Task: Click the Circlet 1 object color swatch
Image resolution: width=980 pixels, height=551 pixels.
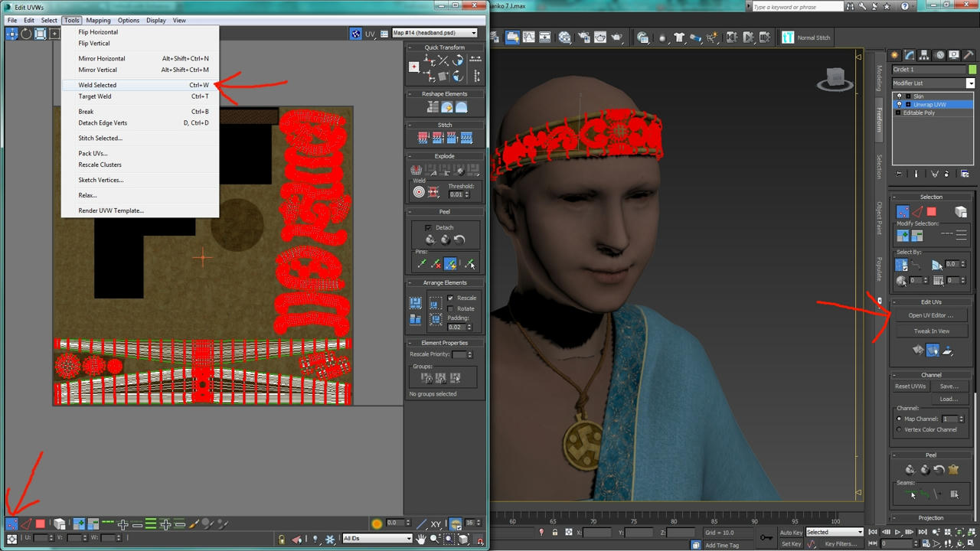Action: click(972, 69)
